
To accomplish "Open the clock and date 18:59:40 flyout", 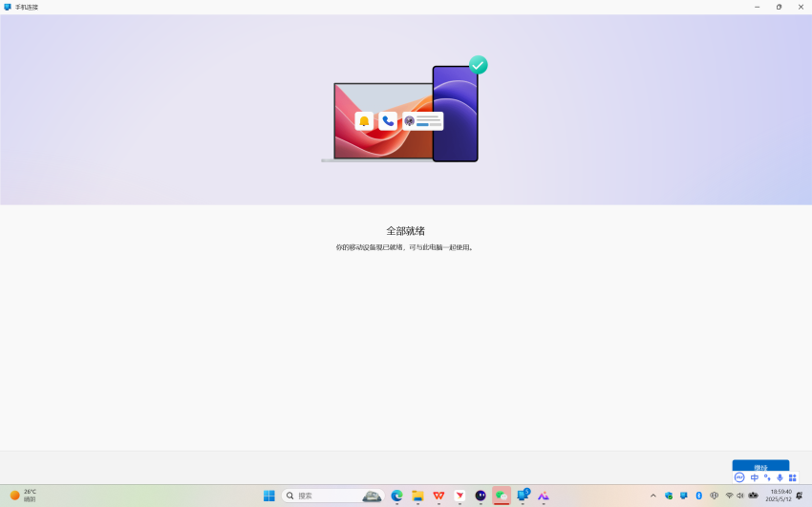I will 779,496.
